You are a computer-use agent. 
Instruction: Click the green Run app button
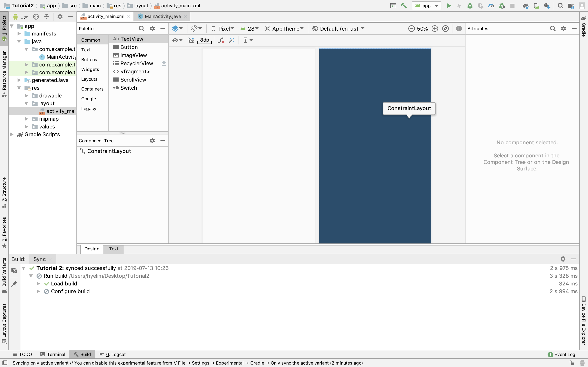(449, 6)
